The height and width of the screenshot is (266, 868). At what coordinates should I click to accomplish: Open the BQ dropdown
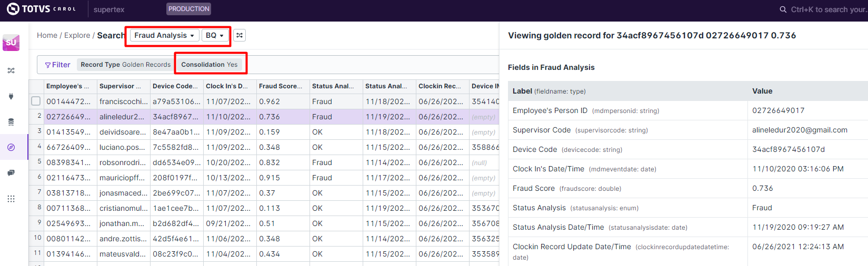215,35
